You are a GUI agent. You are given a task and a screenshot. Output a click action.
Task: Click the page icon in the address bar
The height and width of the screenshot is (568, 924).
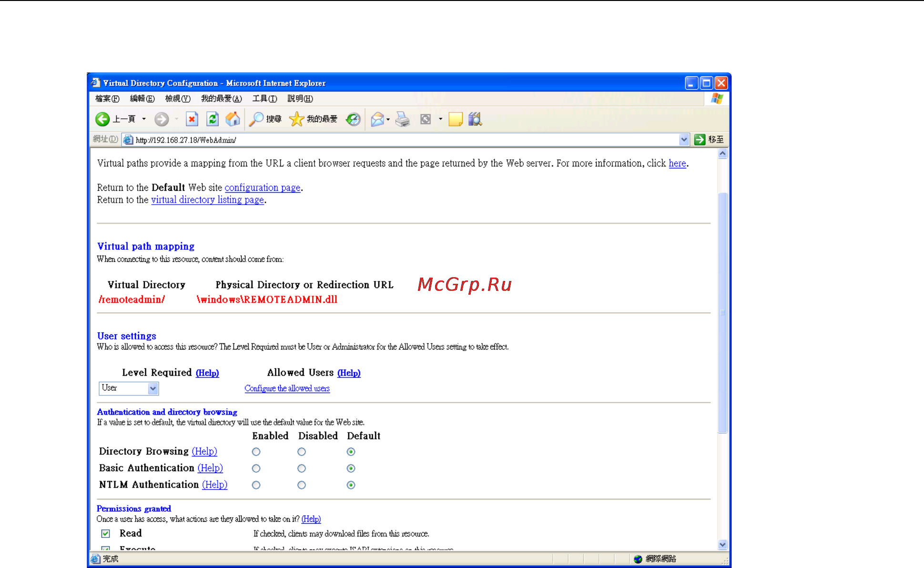pyautogui.click(x=128, y=140)
